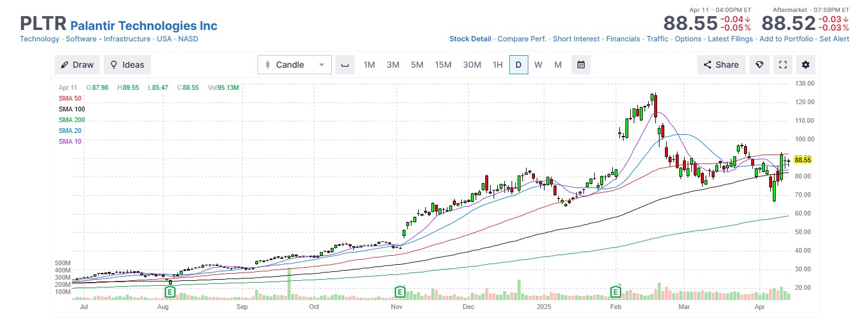
Task: Open Financials page
Action: pyautogui.click(x=623, y=39)
